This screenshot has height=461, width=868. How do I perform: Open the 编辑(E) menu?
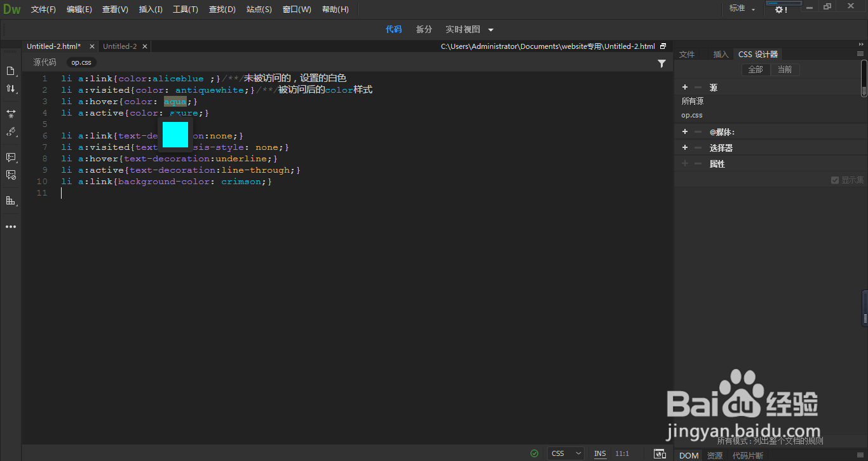pos(79,10)
